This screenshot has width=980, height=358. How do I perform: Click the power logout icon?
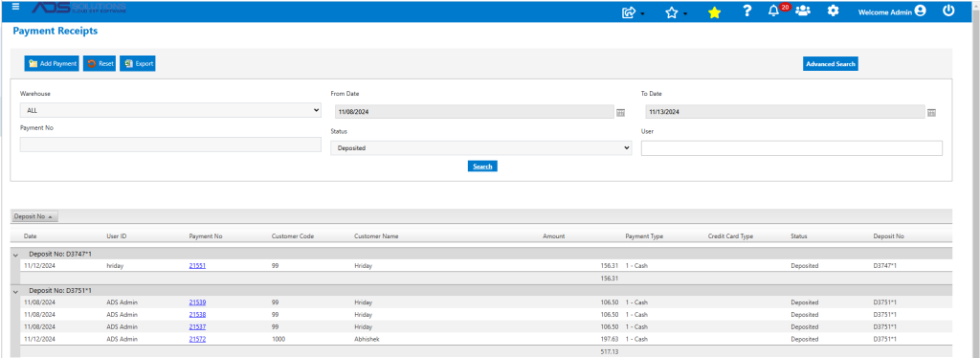948,11
